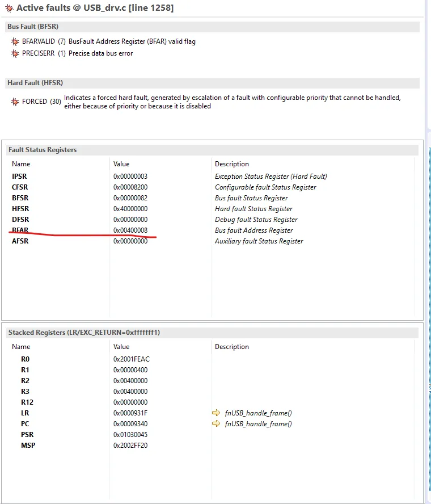Click the CFSR value 0x00008200
Screen dimensions: 431x504
pyautogui.click(x=130, y=187)
